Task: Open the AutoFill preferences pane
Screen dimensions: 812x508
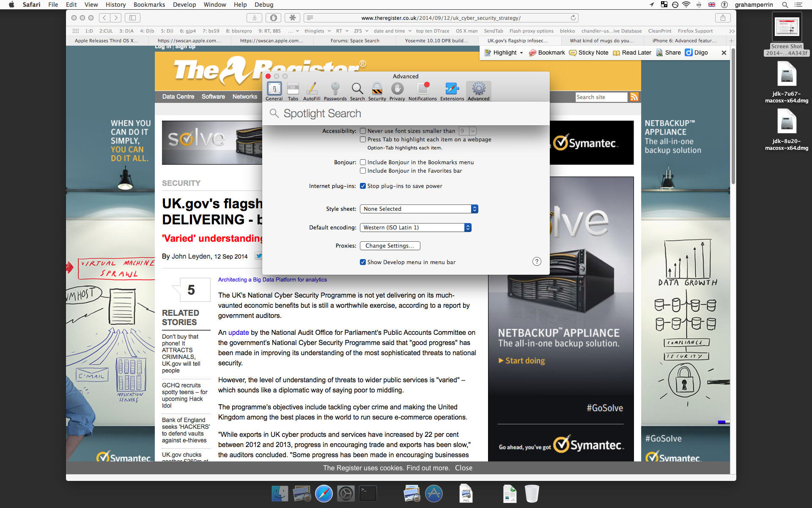Action: (312, 91)
